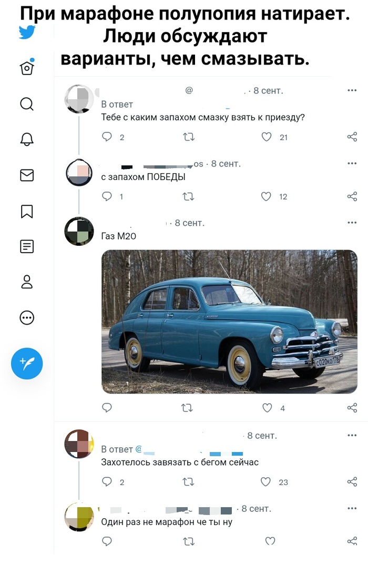Open the Profile icon
This screenshot has width=368, height=588.
pyautogui.click(x=27, y=282)
